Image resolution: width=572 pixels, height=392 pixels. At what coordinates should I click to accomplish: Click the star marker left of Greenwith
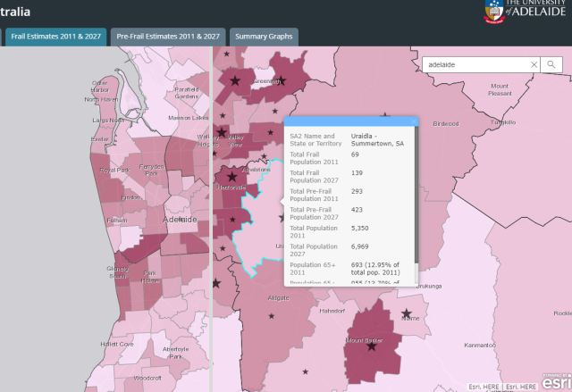pyautogui.click(x=235, y=80)
